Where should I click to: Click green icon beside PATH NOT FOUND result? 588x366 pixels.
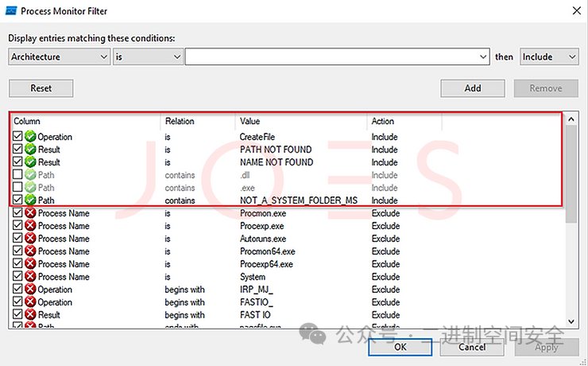30,150
